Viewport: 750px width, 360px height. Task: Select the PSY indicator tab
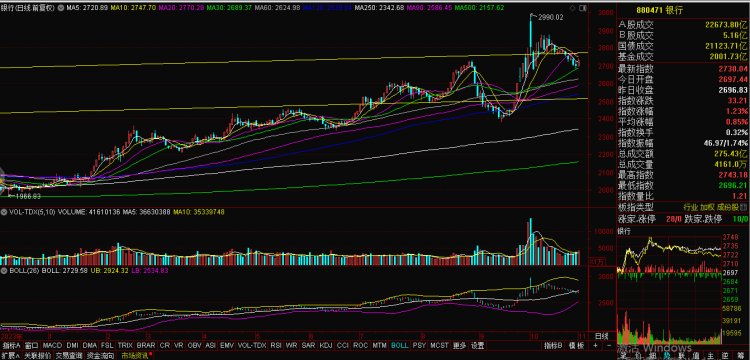(419, 345)
